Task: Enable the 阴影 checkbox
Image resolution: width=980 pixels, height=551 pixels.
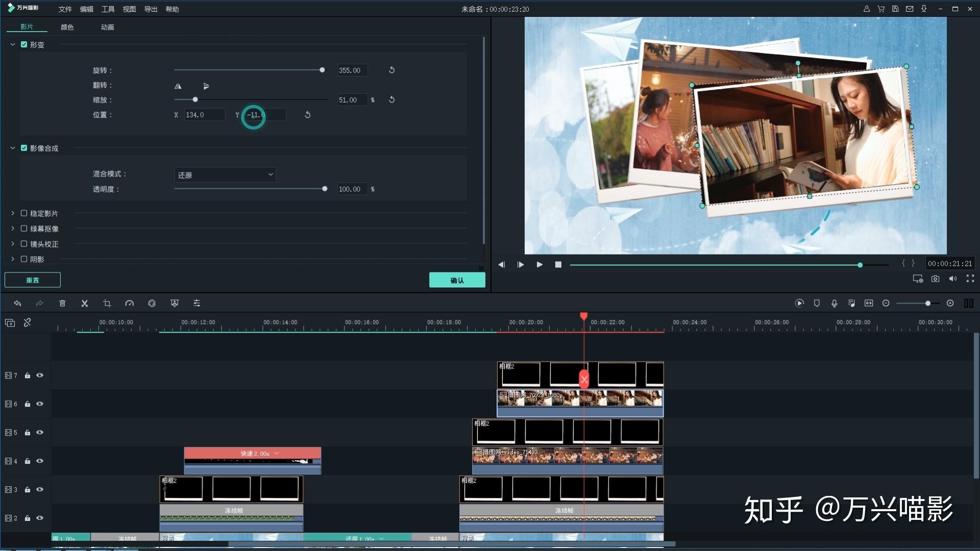Action: click(24, 259)
